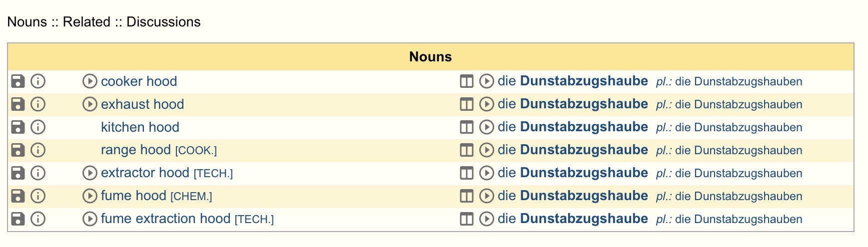The image size is (868, 247).
Task: Play German audio in fume hood row
Action: pos(486,196)
